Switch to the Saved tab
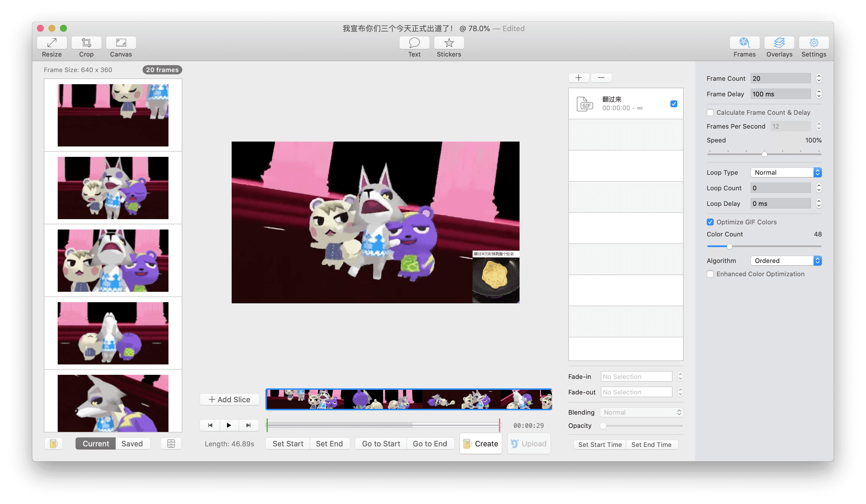The height and width of the screenshot is (504, 866). 132,443
